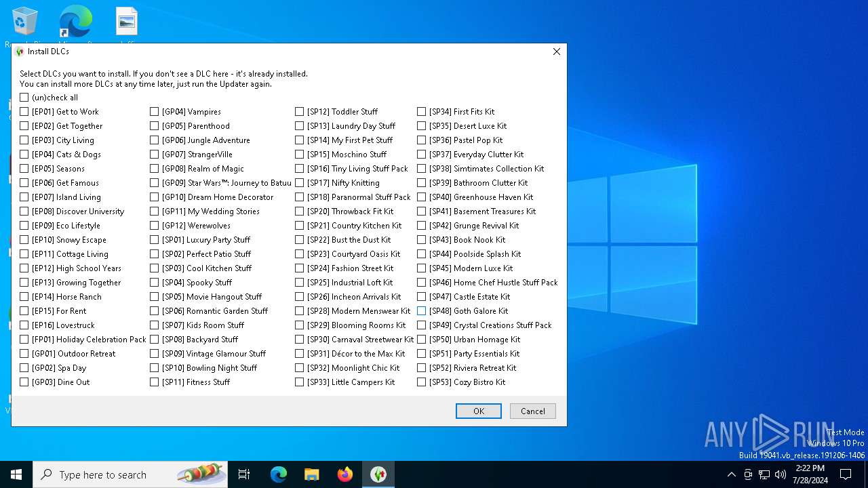Check [GP12] Werewolves

[x=155, y=226]
